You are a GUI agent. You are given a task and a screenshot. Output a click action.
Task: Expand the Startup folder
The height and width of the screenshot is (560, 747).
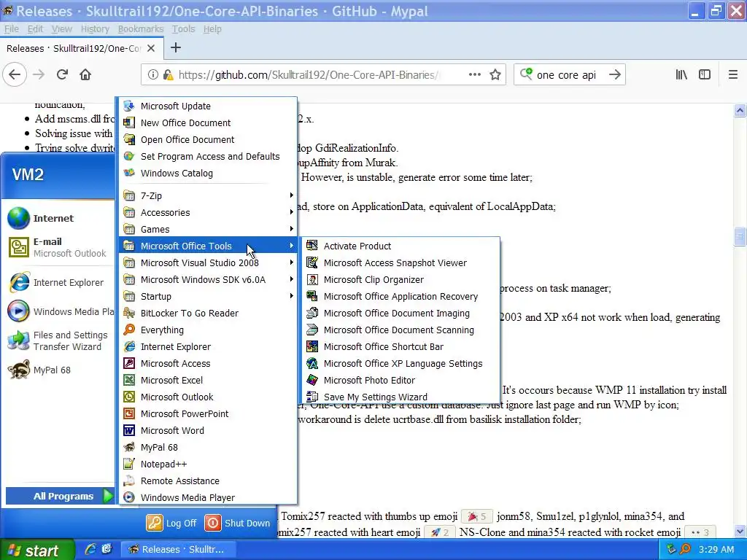pos(208,296)
